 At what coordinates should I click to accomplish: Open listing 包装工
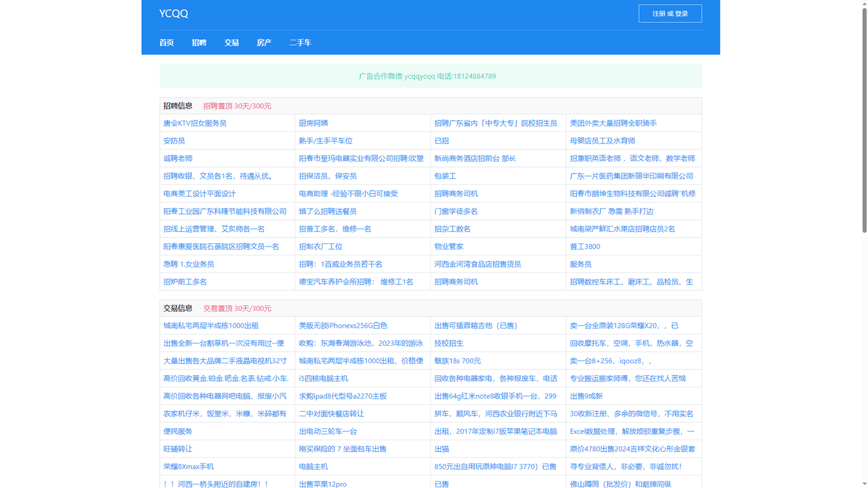coord(445,176)
